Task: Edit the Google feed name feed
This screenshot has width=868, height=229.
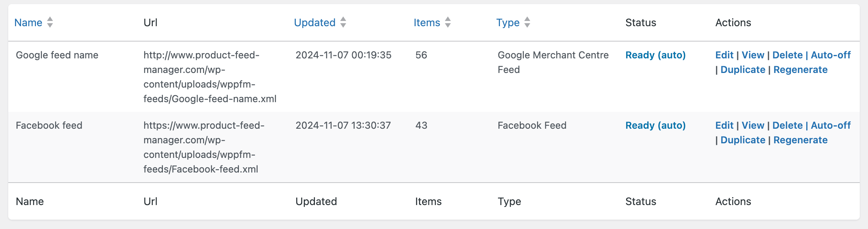Action: (724, 55)
